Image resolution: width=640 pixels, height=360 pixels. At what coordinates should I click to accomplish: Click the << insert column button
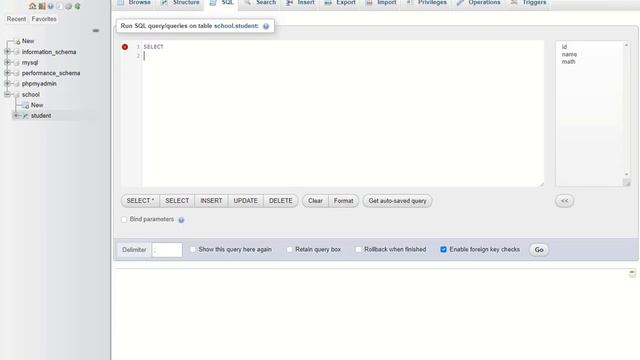coord(564,201)
